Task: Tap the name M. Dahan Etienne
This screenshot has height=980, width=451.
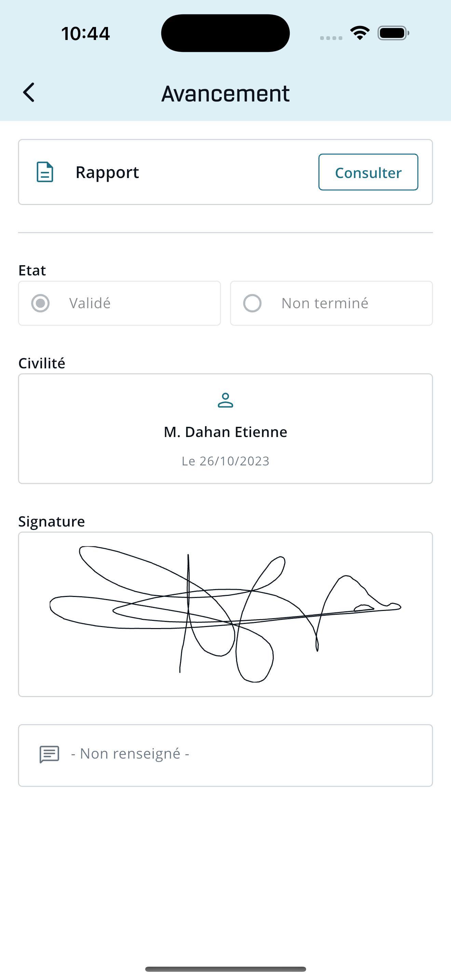Action: (x=225, y=432)
